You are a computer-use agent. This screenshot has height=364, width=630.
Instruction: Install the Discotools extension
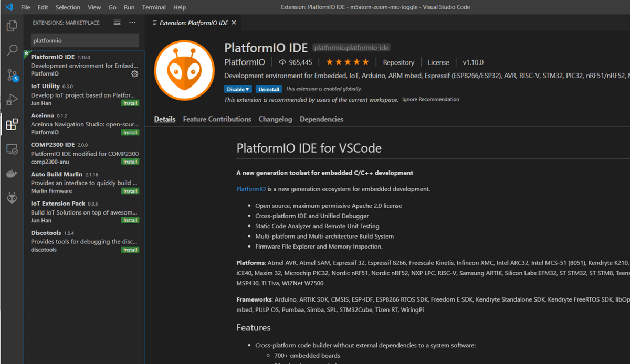click(130, 250)
